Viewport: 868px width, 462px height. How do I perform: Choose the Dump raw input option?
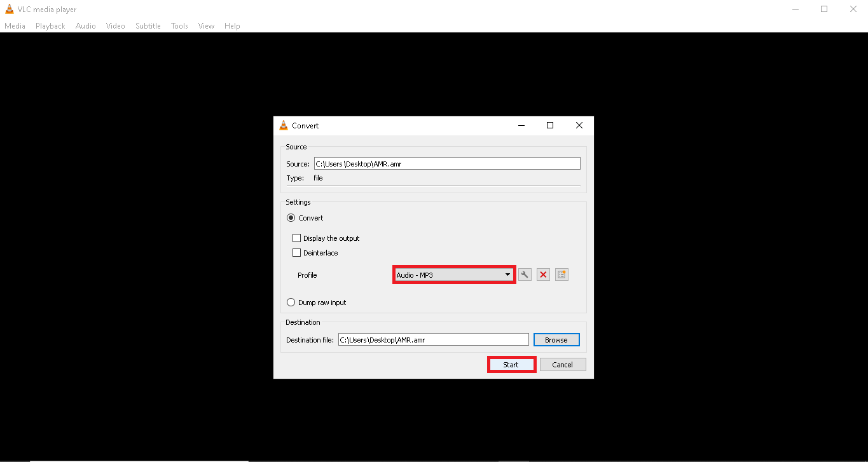[x=291, y=302]
